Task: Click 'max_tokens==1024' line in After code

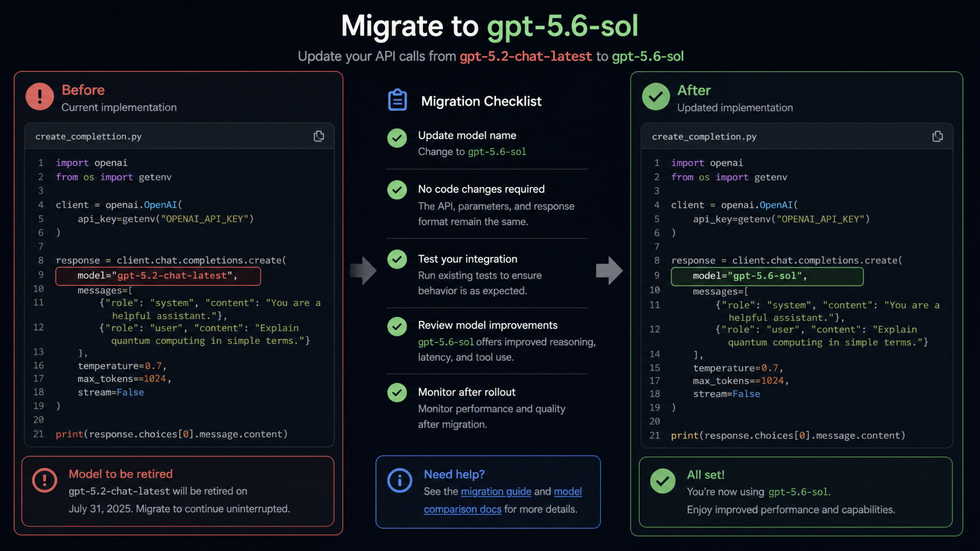Action: point(741,381)
